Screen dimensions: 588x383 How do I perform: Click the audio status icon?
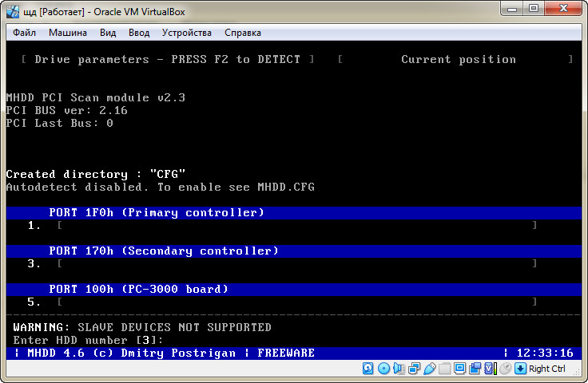tap(399, 369)
